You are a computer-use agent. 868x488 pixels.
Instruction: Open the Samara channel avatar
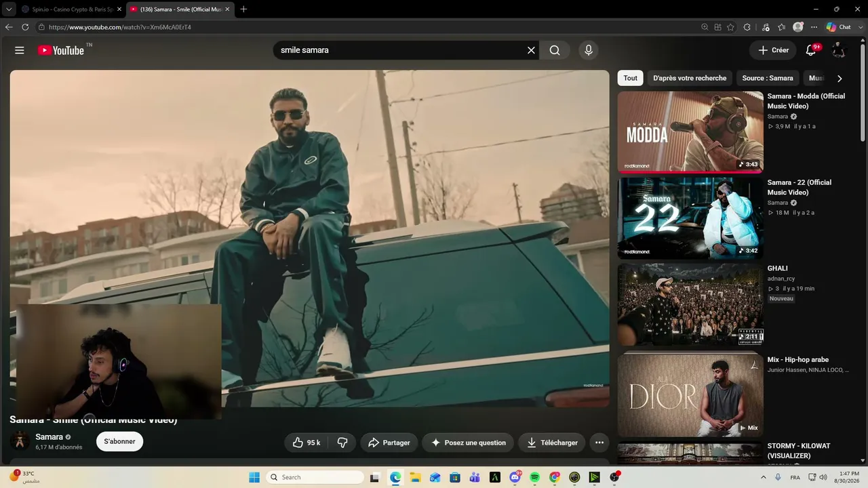(x=20, y=441)
